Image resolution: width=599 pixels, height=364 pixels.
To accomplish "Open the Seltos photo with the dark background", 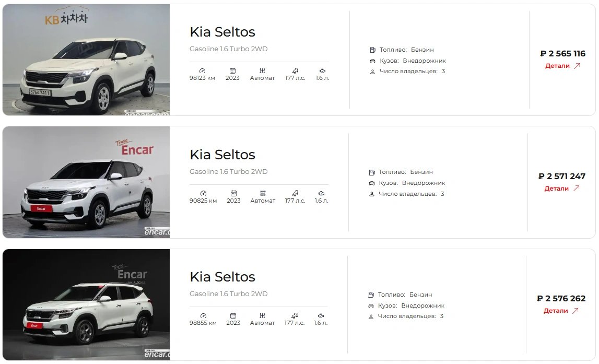I will click(x=86, y=304).
